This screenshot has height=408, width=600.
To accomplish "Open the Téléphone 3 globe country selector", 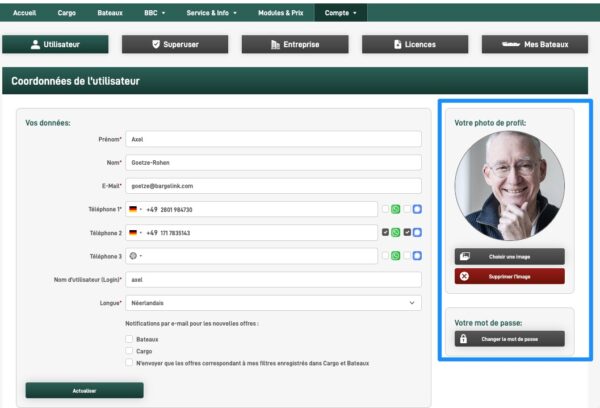I will [135, 256].
